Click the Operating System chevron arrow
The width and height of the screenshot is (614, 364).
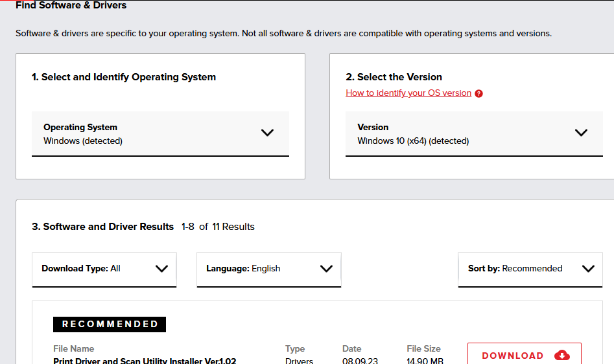pyautogui.click(x=268, y=133)
